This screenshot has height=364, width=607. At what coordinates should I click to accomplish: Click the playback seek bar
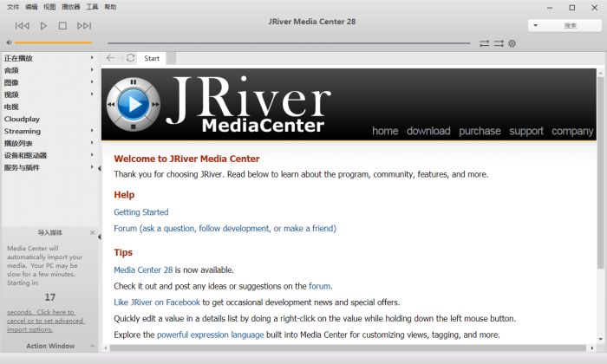(289, 43)
